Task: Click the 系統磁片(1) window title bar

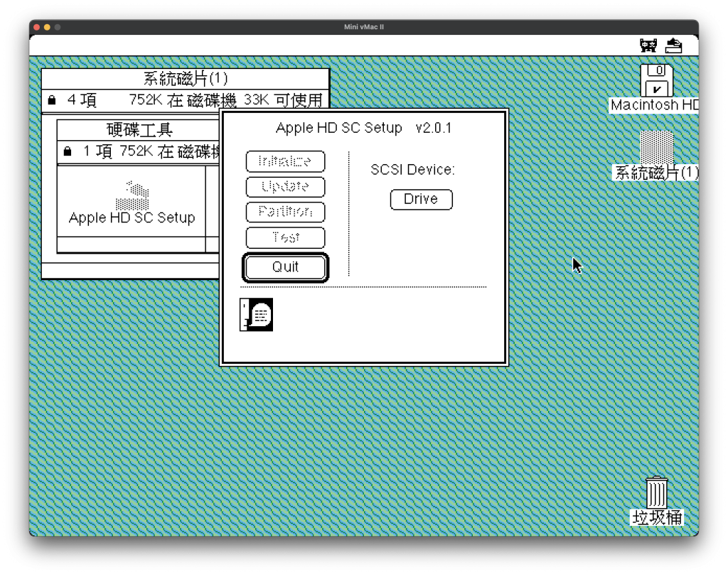Action: (x=185, y=78)
